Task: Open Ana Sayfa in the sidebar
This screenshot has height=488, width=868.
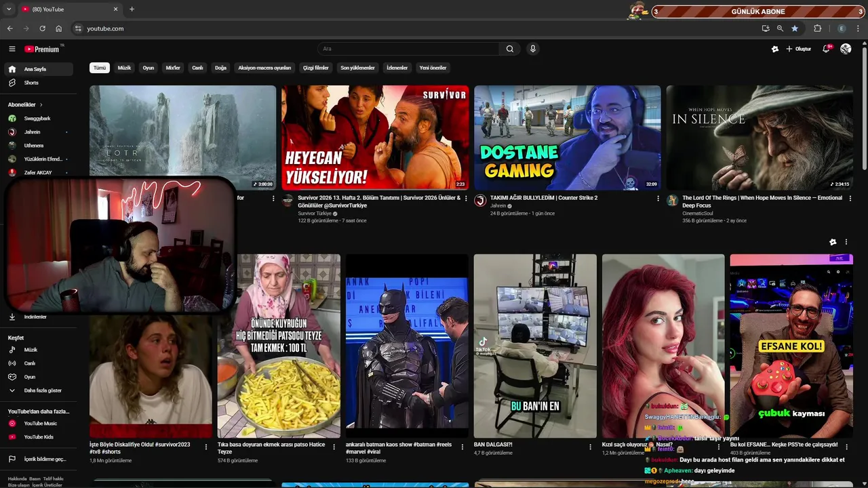Action: (39, 69)
